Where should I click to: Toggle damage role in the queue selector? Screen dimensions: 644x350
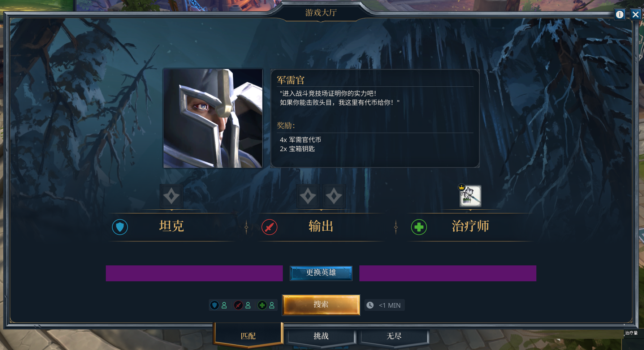pyautogui.click(x=243, y=305)
